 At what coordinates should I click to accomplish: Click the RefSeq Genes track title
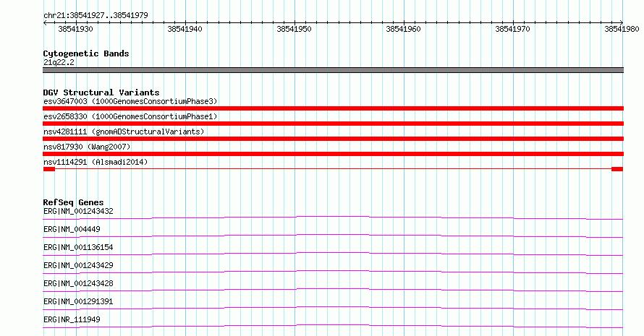click(x=74, y=202)
